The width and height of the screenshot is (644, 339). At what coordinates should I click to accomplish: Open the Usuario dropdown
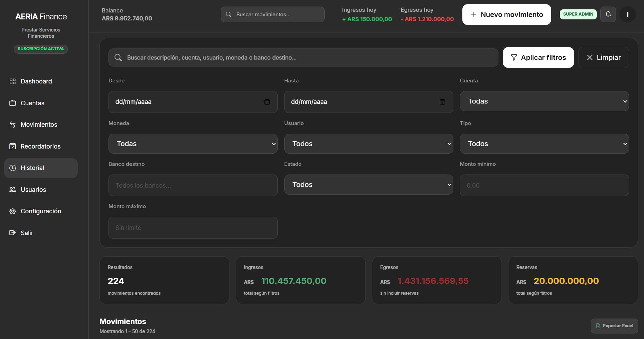(x=368, y=144)
